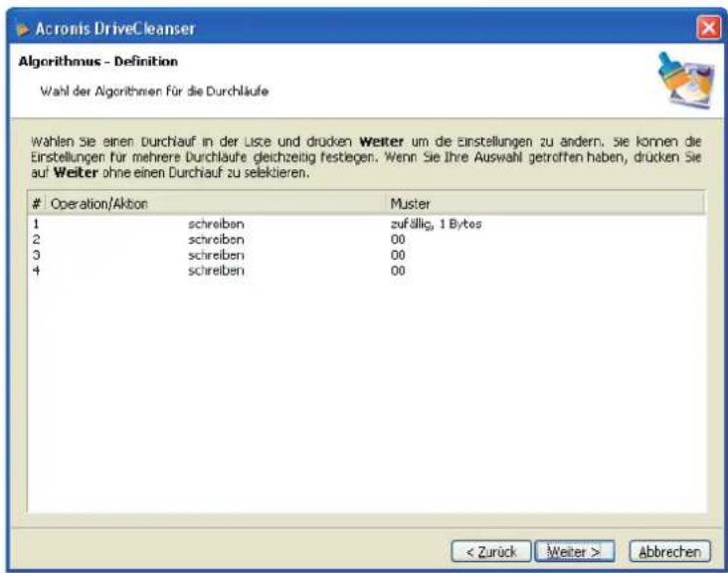Click the Acronis title bar arrow icon
The image size is (728, 573).
[x=22, y=29]
